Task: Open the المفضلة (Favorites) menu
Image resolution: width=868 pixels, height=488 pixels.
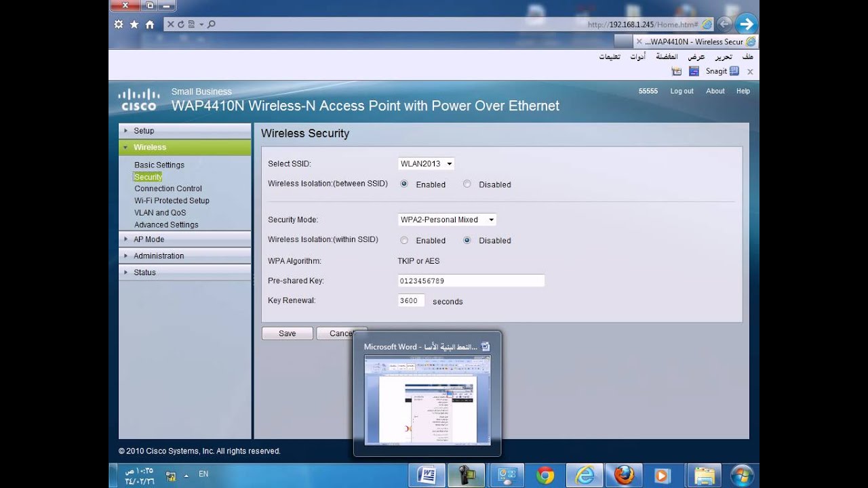Action: [667, 57]
